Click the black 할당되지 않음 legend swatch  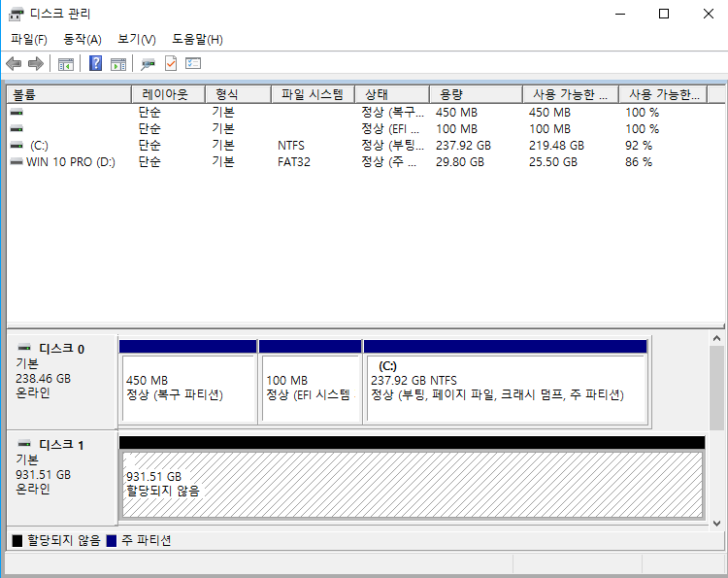pos(17,541)
